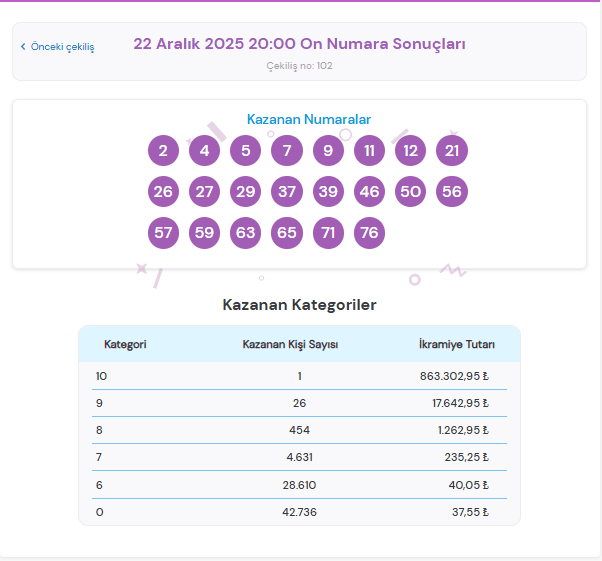Click the İkramiye Tutarı column header
Screen dimensions: 602x561
[x=456, y=345]
